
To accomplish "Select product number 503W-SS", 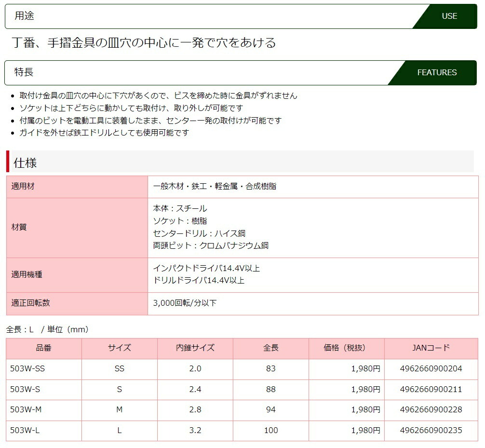I will click(27, 369).
